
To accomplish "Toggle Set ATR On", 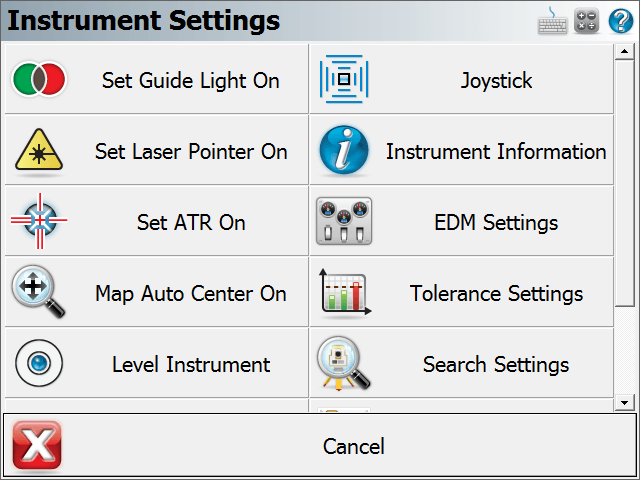I will pos(157,221).
